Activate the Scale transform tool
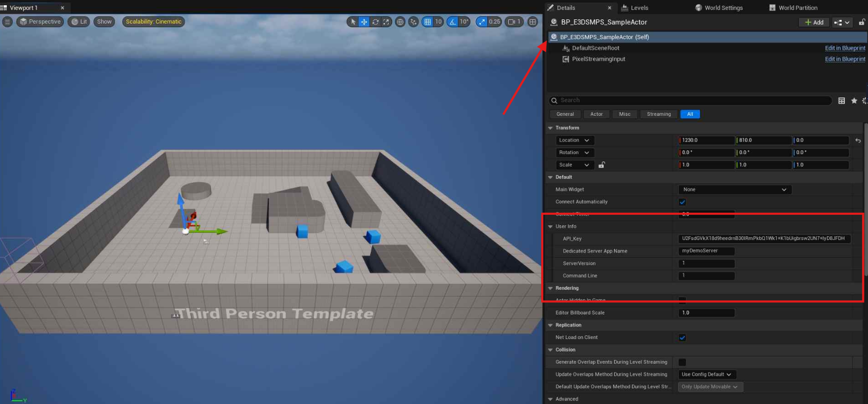 coord(386,22)
